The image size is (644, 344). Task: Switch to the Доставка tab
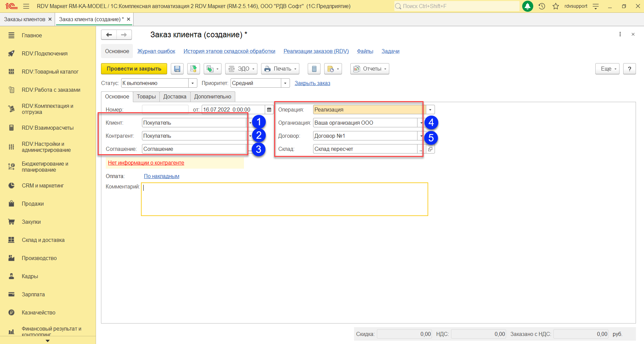coord(175,97)
